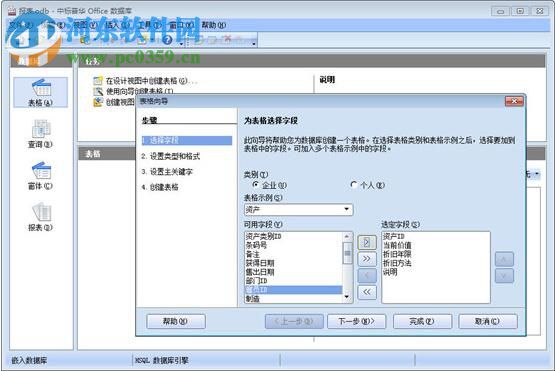555x371 pixels.
Task: Open the Forms section in the sidebar
Action: pyautogui.click(x=40, y=176)
